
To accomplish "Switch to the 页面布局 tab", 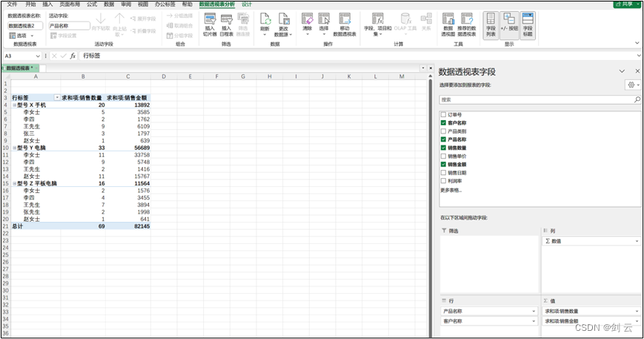I will pyautogui.click(x=70, y=4).
